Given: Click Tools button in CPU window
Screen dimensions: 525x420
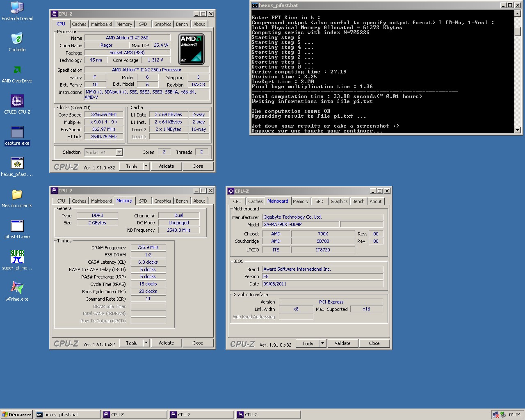Looking at the screenshot, I should click(131, 166).
